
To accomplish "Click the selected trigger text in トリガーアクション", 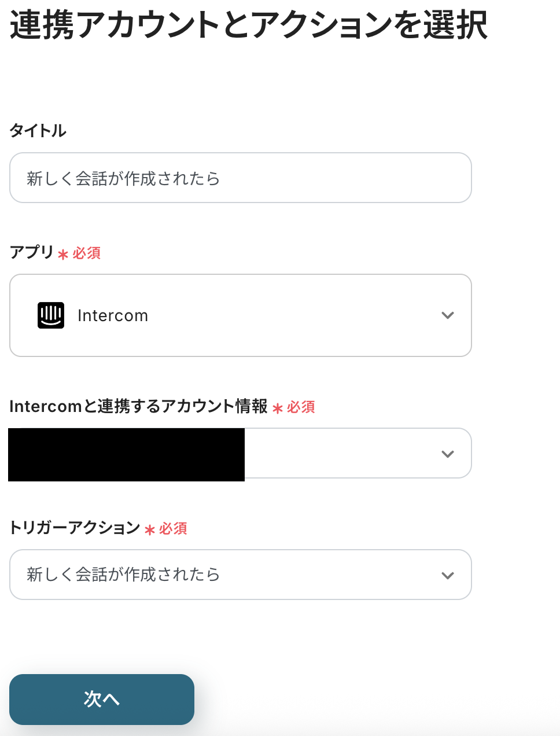I will [123, 575].
